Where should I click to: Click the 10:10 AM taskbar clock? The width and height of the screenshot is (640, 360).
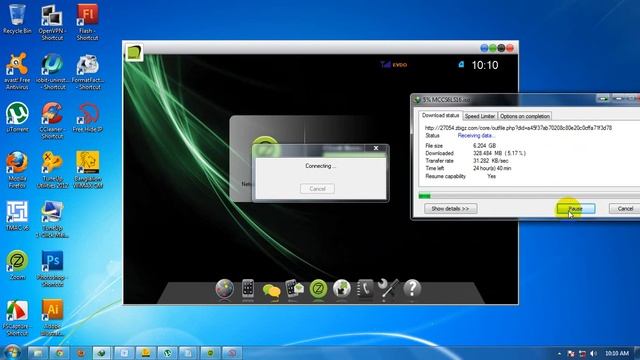click(x=617, y=353)
